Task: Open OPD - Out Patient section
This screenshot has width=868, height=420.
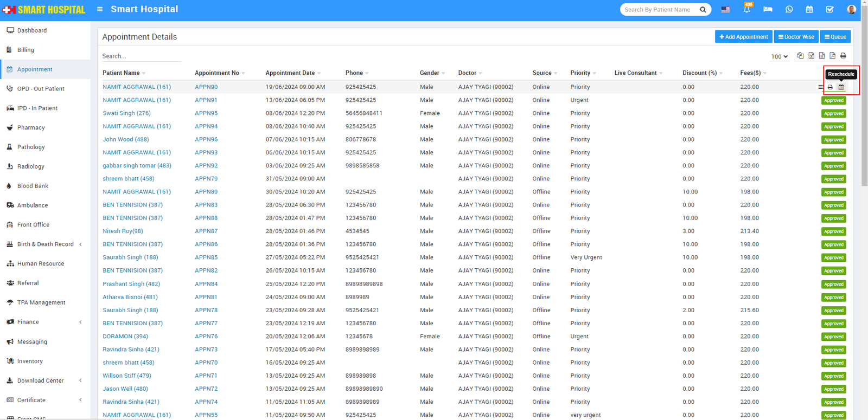Action: (x=41, y=89)
